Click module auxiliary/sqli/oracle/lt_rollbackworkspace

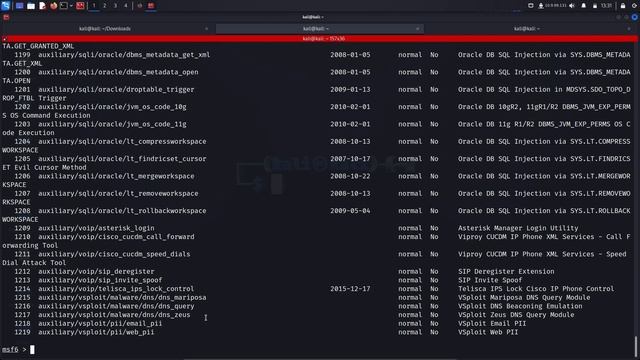[x=122, y=211]
